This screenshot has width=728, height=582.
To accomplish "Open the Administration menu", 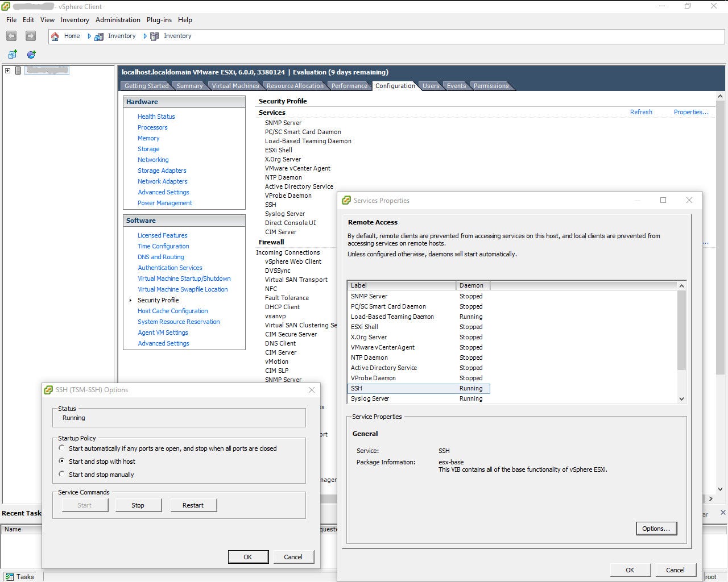I will coord(118,19).
